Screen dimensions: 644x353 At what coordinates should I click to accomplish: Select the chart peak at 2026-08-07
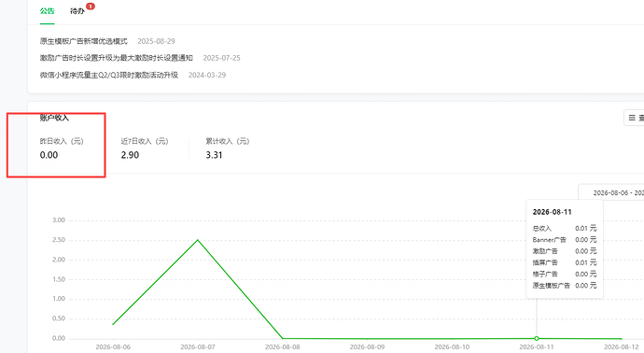point(198,240)
